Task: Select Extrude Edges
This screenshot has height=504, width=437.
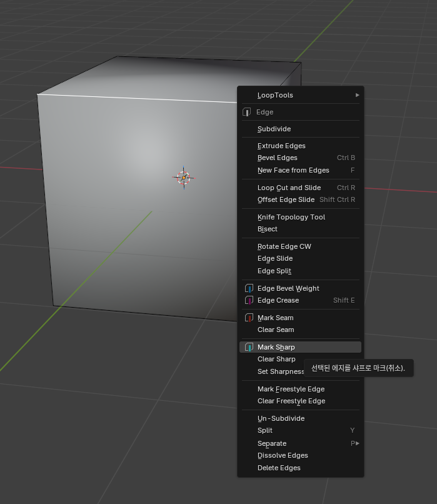Action: click(281, 146)
